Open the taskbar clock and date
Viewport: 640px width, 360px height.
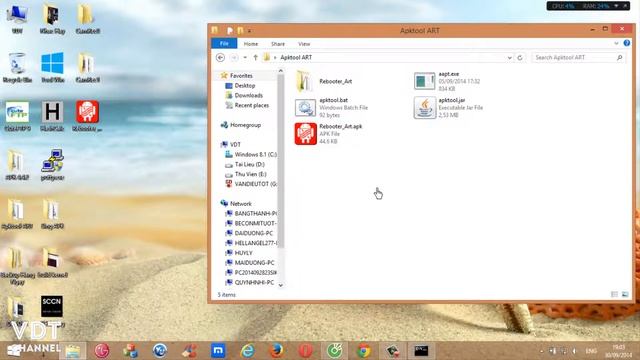[x=618, y=351]
